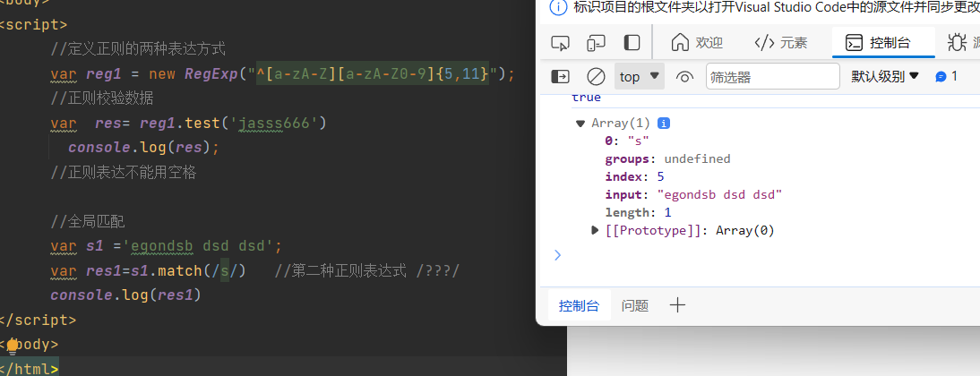980x376 pixels.
Task: Open the 默认级别 log level dropdown
Action: (x=885, y=76)
